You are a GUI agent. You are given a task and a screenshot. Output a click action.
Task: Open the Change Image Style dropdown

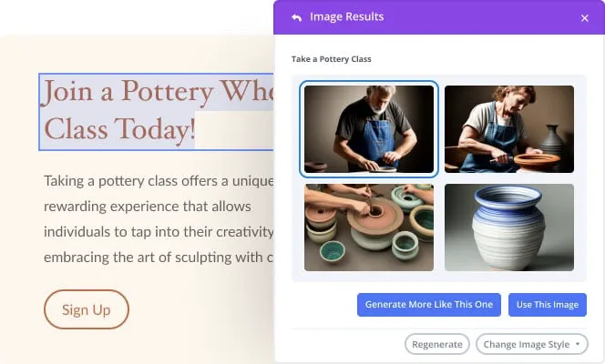(532, 344)
